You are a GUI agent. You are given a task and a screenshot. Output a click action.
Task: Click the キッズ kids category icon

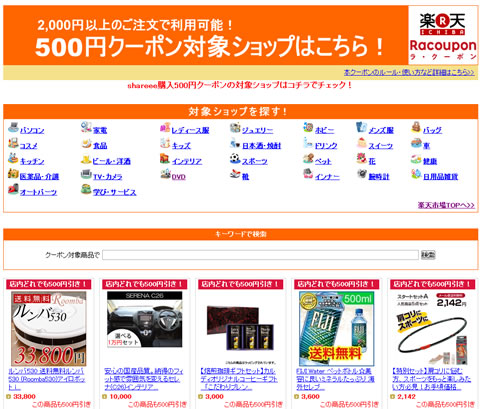(165, 143)
